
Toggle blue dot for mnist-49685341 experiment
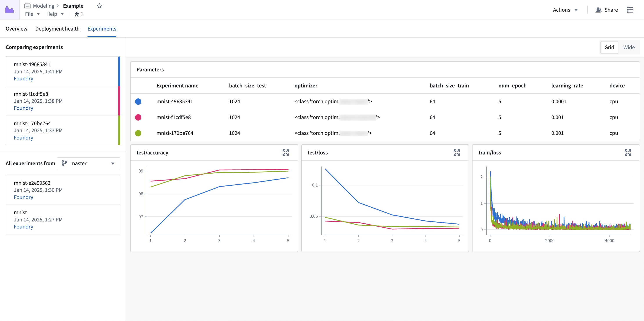pyautogui.click(x=139, y=101)
